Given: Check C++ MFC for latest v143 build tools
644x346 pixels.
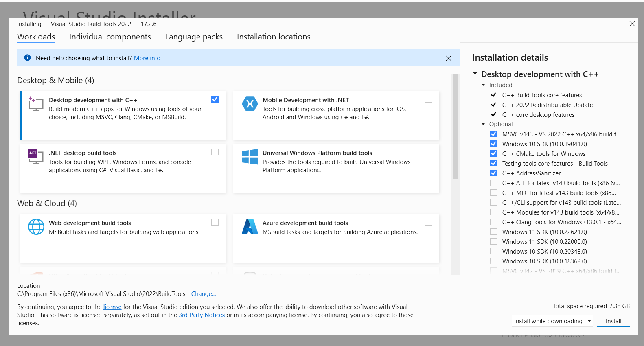Looking at the screenshot, I should coord(494,193).
